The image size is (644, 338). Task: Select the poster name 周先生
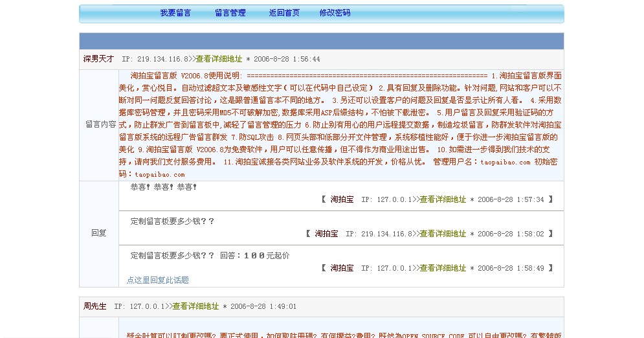coord(94,306)
